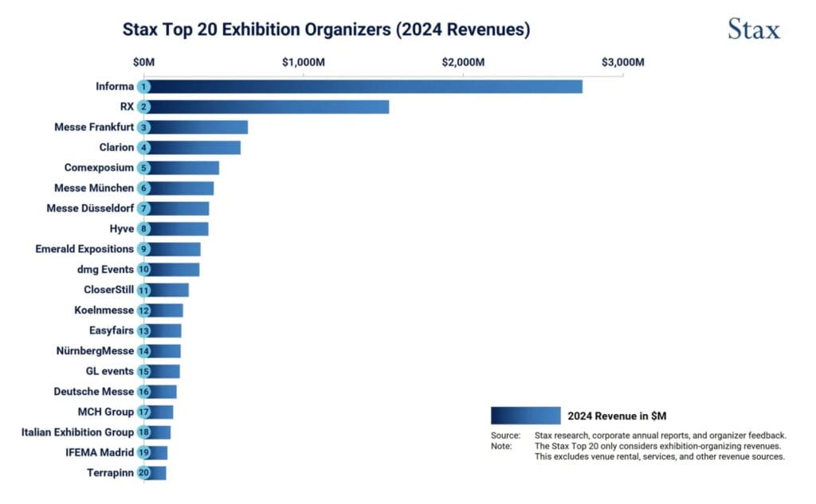Click the 'Comexposium' label

tap(99, 167)
